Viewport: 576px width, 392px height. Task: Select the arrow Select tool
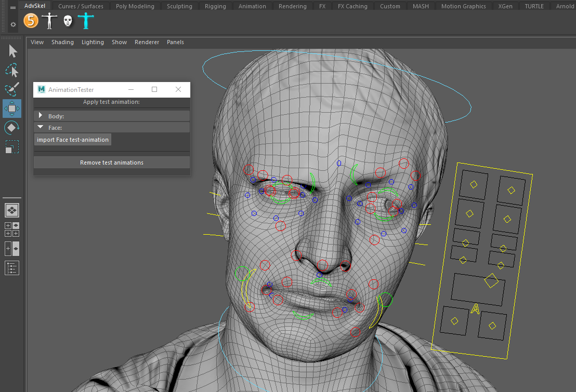point(12,51)
